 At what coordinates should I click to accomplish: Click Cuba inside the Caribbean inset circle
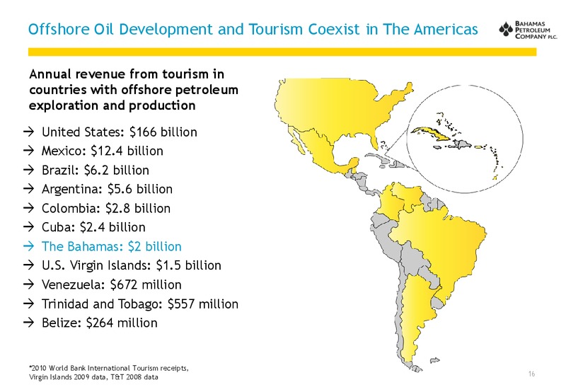coord(429,133)
